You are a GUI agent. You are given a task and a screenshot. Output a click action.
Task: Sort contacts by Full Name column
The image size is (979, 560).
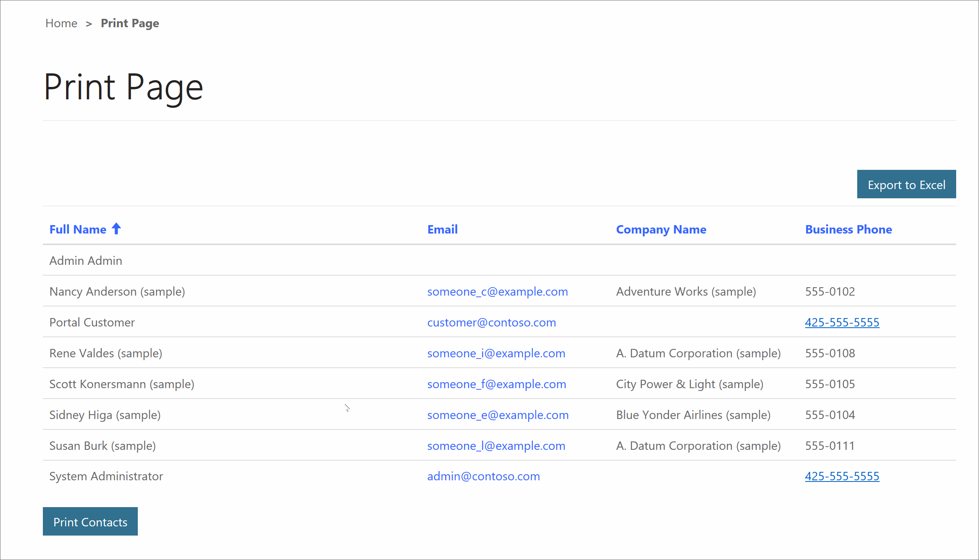pyautogui.click(x=78, y=230)
